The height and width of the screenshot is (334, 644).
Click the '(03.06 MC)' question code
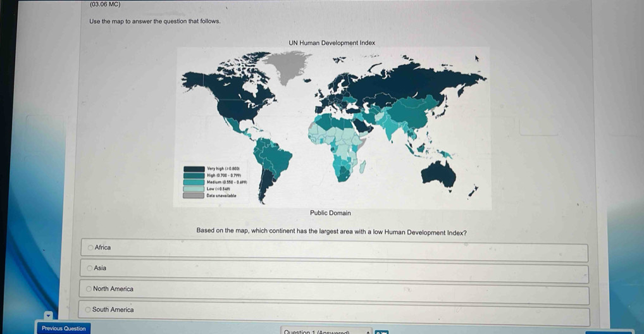pyautogui.click(x=105, y=4)
